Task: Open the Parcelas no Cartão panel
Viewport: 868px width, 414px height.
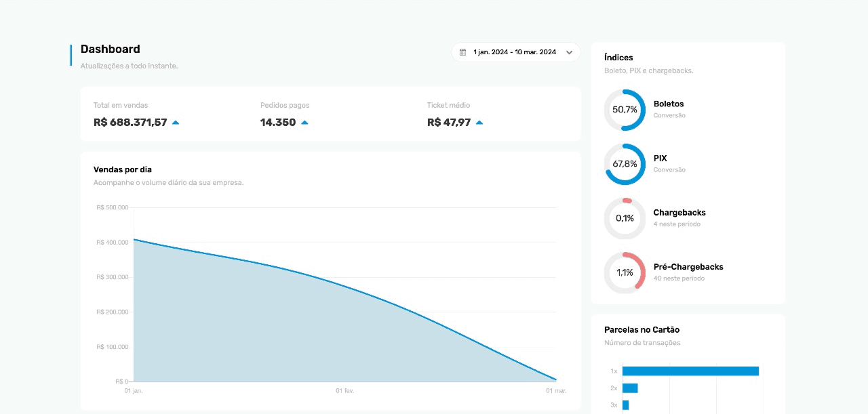Action: (642, 329)
